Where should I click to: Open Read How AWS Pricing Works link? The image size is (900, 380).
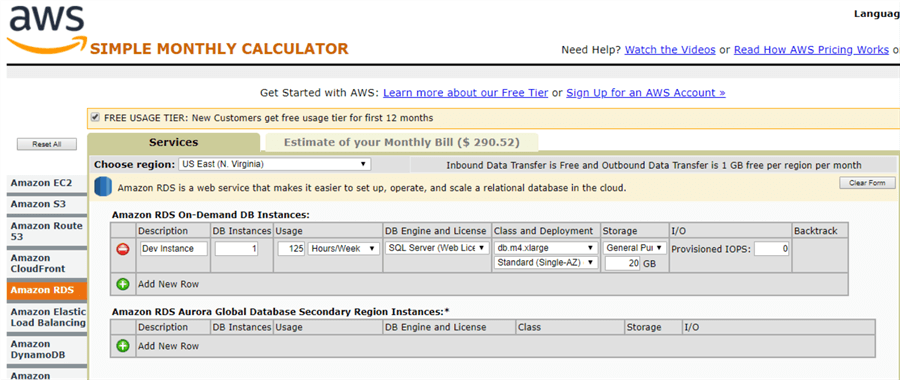coord(811,50)
